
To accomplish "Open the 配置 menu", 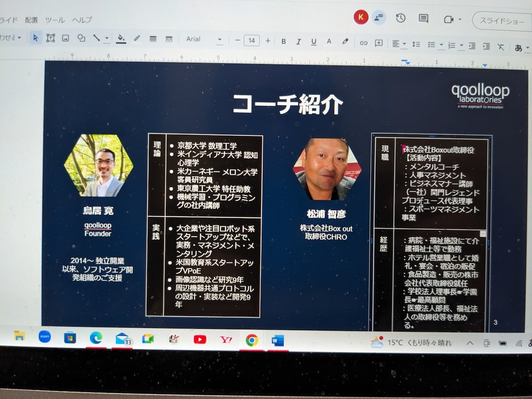I will (x=31, y=20).
